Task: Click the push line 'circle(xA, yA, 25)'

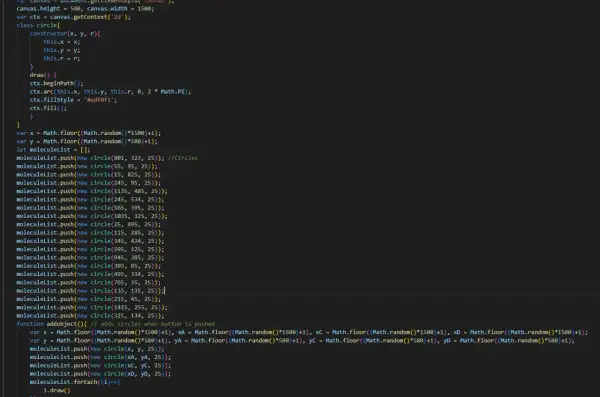Action: 100,358
